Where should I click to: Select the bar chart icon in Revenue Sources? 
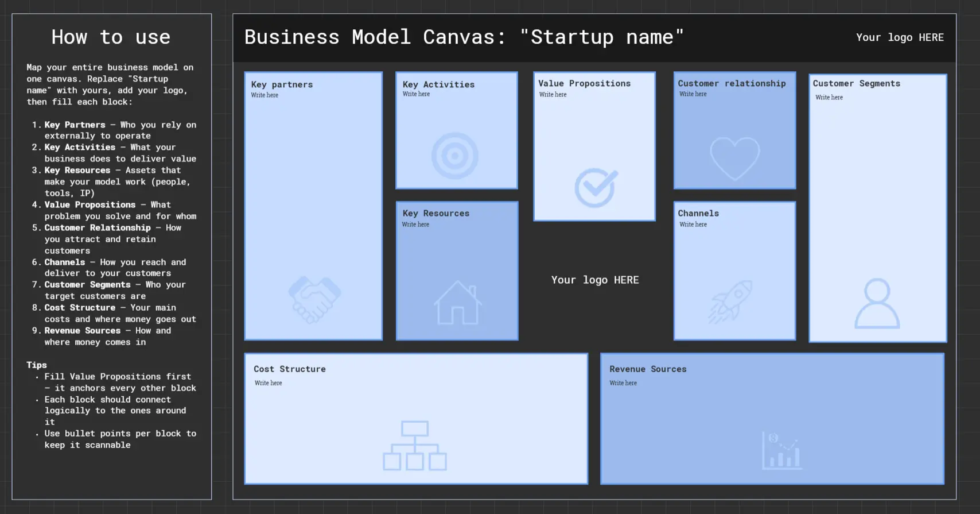click(781, 450)
